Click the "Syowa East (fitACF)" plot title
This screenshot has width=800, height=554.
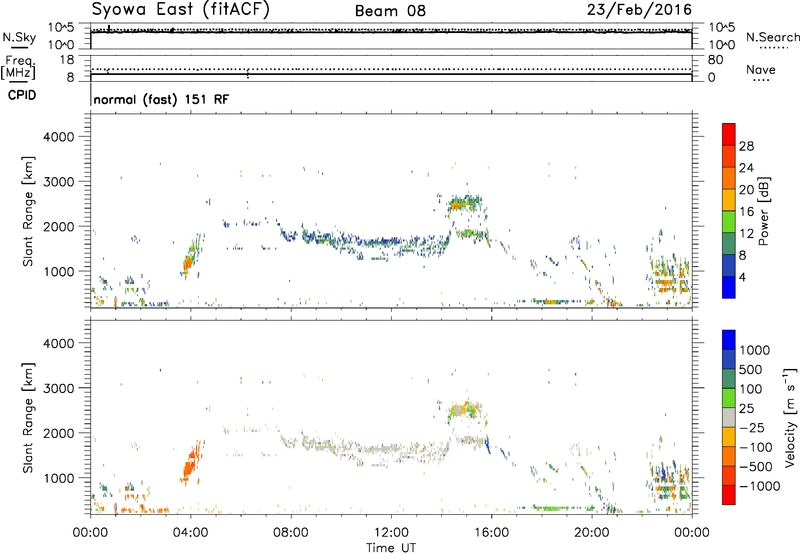(181, 10)
